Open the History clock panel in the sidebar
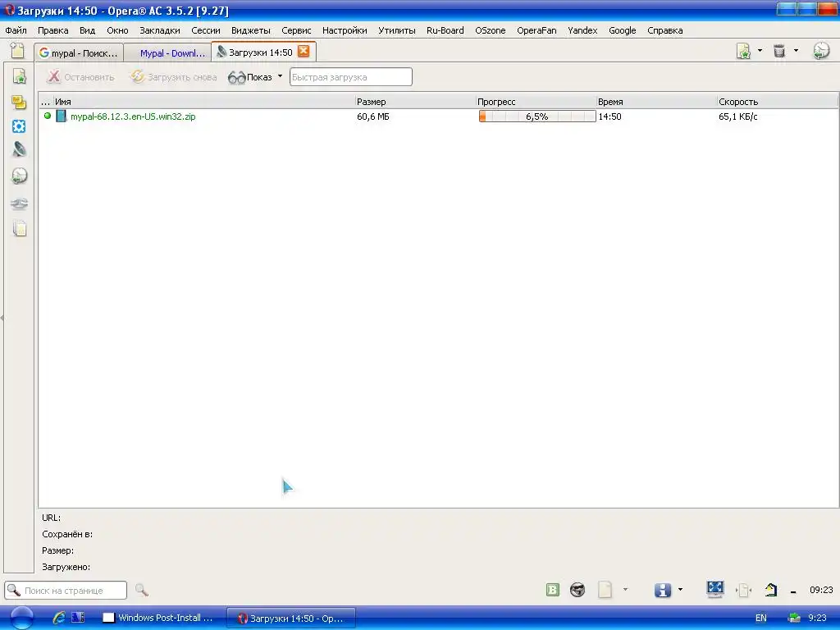Image resolution: width=840 pixels, height=630 pixels. [20, 176]
